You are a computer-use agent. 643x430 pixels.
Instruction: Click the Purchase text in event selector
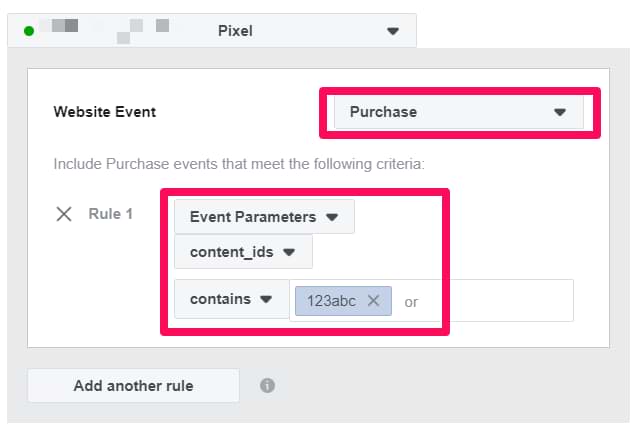(383, 112)
